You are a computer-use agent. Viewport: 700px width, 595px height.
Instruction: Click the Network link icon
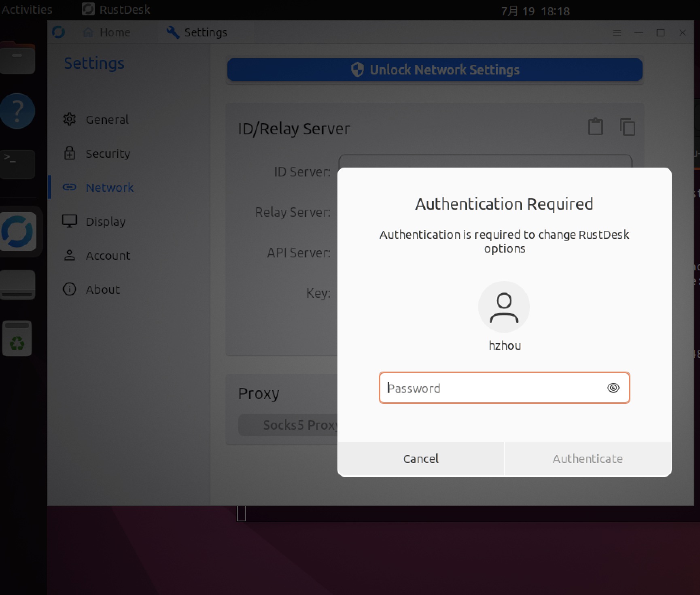70,187
